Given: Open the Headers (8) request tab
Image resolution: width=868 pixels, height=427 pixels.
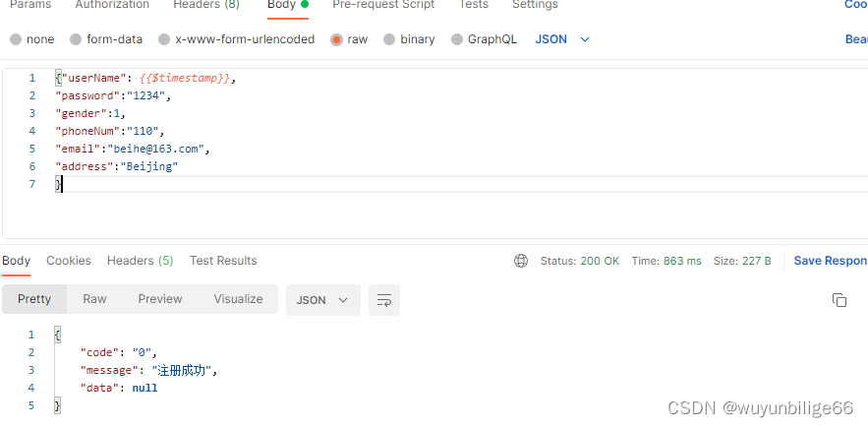Looking at the screenshot, I should 206,5.
